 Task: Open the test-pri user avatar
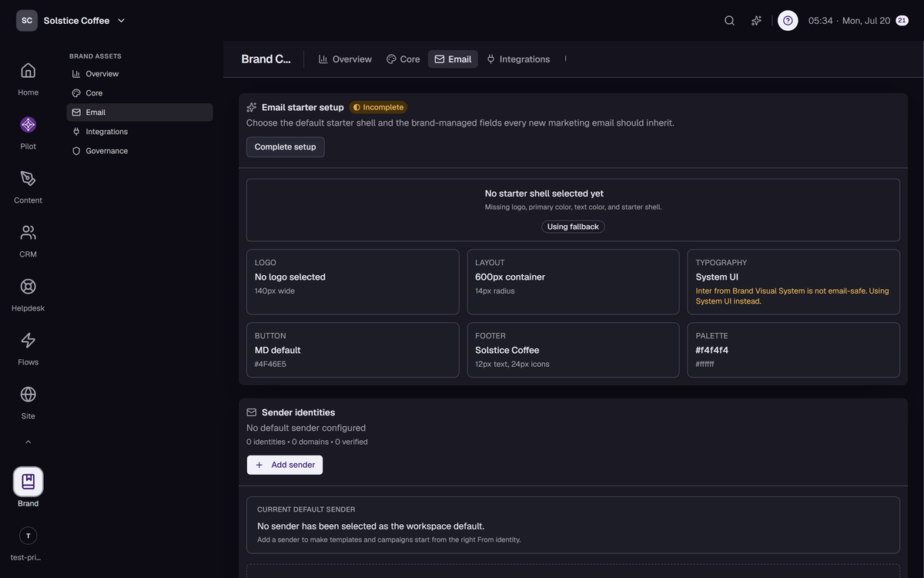[x=28, y=536]
